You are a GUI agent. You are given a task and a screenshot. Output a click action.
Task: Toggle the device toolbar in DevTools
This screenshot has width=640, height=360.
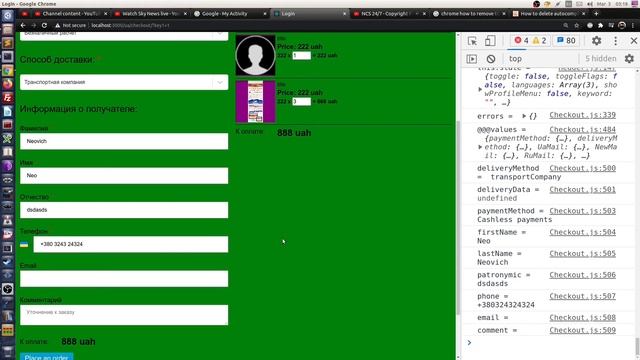490,41
